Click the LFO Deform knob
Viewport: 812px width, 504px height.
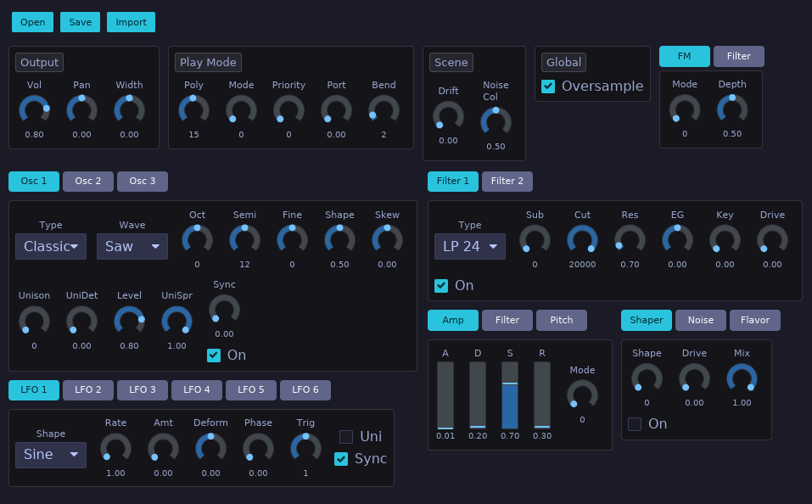[210, 448]
